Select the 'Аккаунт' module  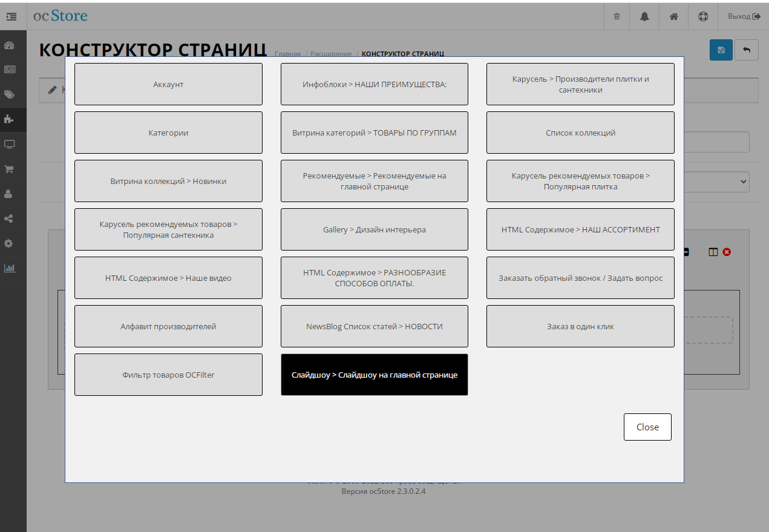pos(168,84)
